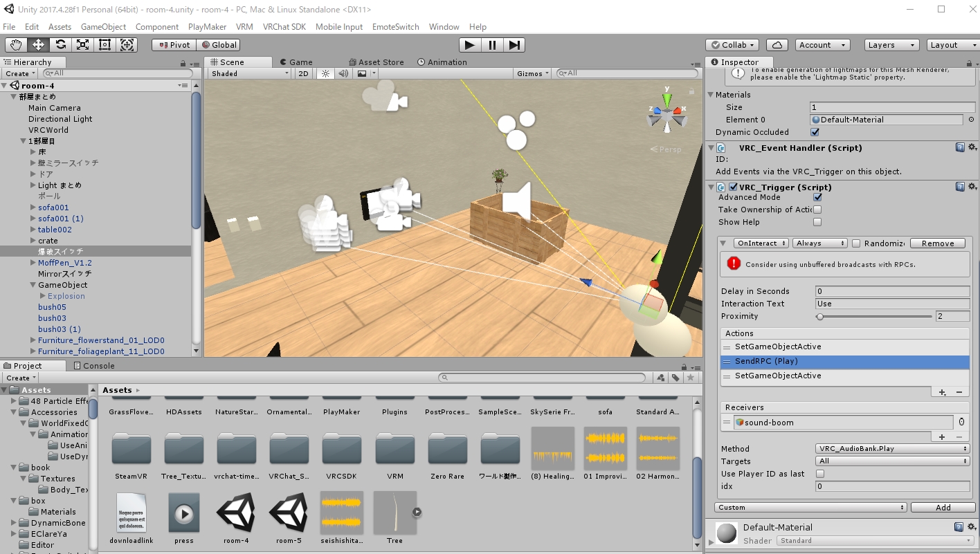
Task: Enable Use Player ID as last
Action: (x=820, y=474)
